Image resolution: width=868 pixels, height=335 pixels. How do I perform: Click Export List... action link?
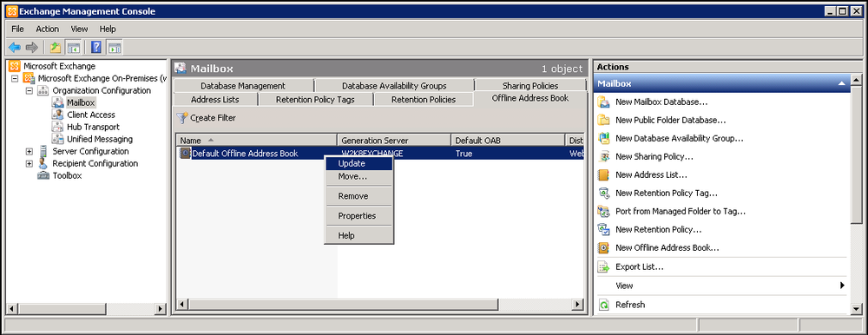coord(640,267)
